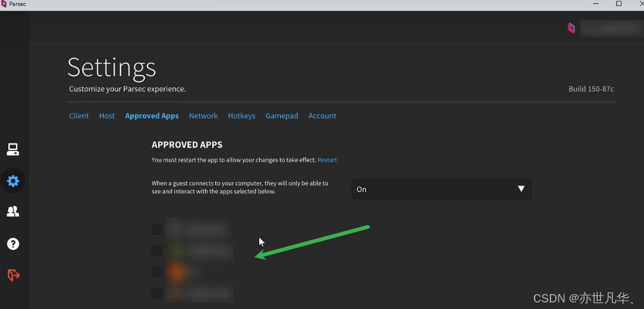Tick the checkbox beside the green app icon
The width and height of the screenshot is (644, 309).
tap(157, 251)
